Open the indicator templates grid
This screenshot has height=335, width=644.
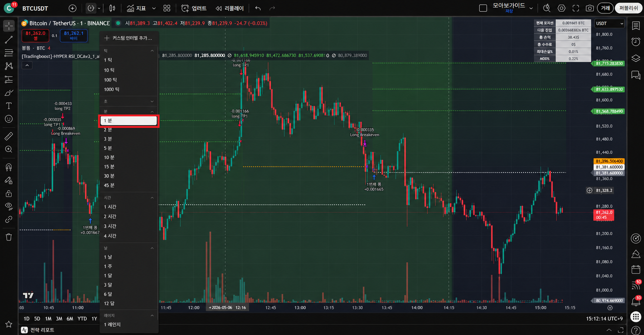(167, 8)
